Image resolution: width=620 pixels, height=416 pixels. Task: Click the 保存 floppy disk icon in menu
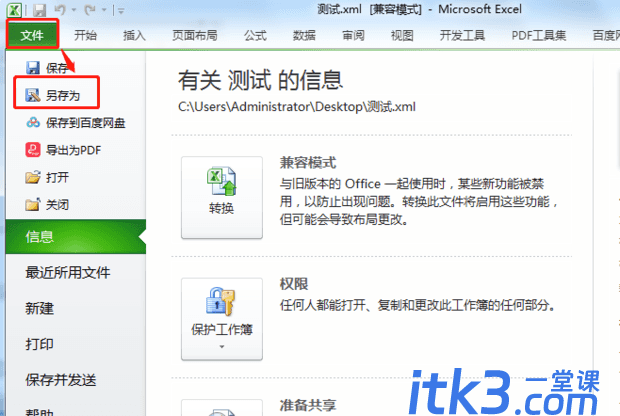point(33,68)
